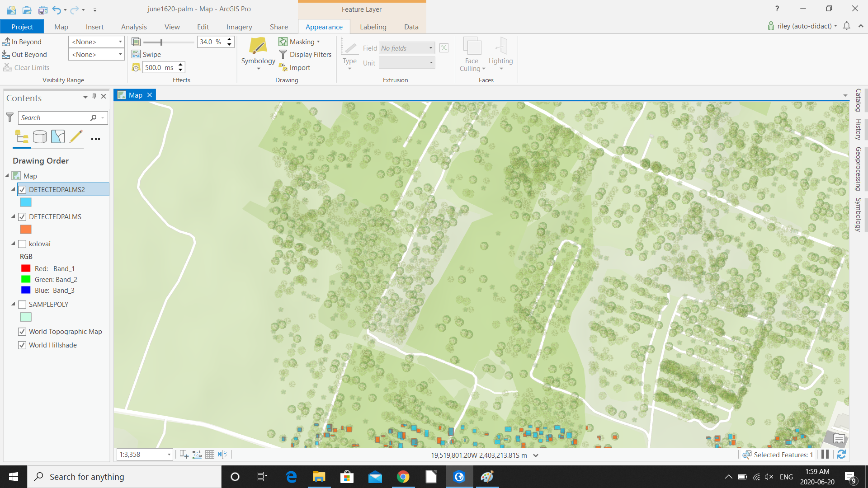Switch to the Data tab
The height and width of the screenshot is (488, 868).
[411, 27]
